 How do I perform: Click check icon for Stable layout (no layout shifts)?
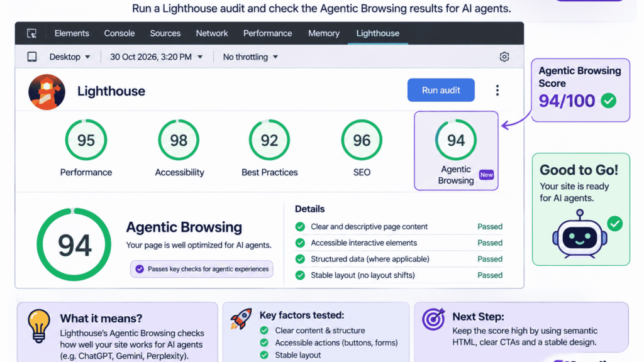click(300, 275)
